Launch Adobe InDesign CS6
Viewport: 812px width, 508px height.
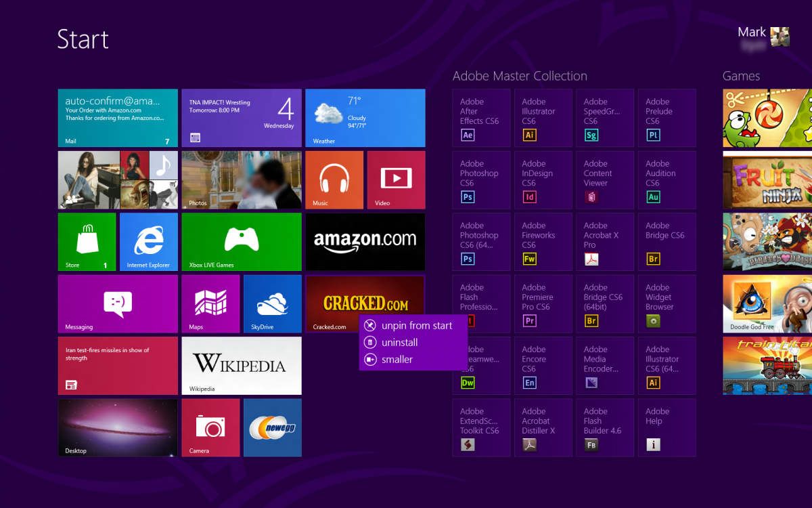543,180
